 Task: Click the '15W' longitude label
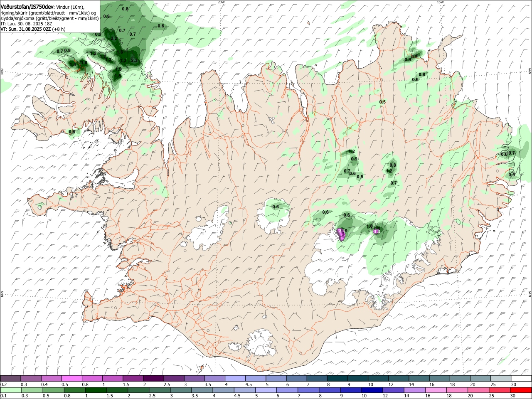[x=440, y=2]
